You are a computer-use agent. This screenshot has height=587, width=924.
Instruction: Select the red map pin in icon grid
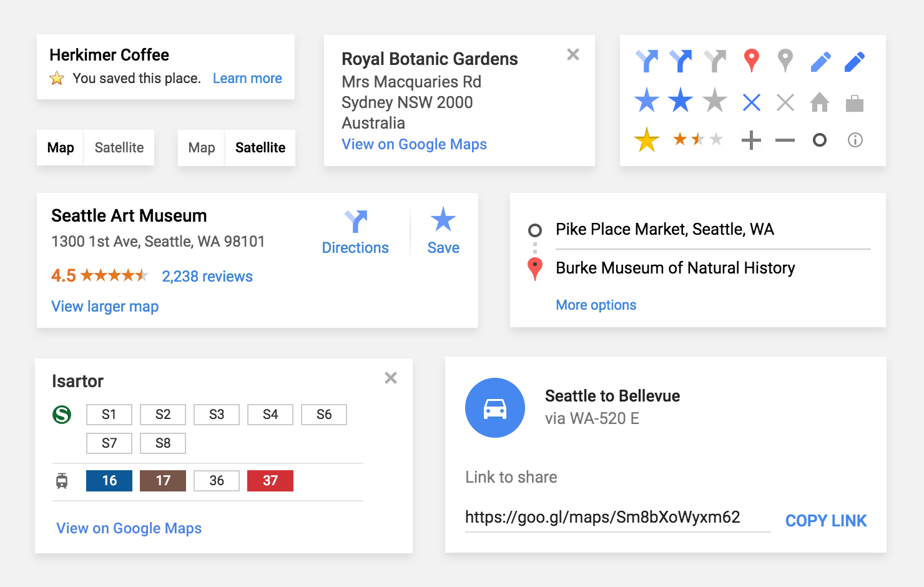pos(752,61)
